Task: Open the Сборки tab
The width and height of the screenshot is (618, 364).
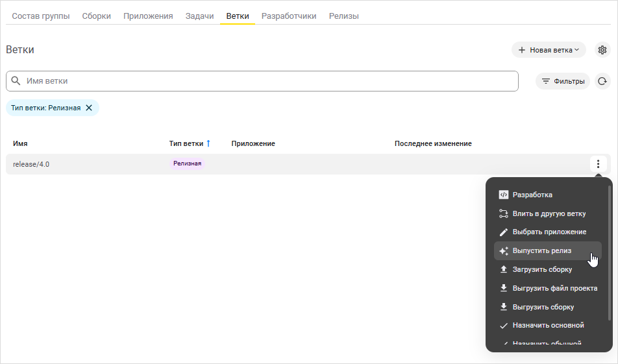Action: 96,16
